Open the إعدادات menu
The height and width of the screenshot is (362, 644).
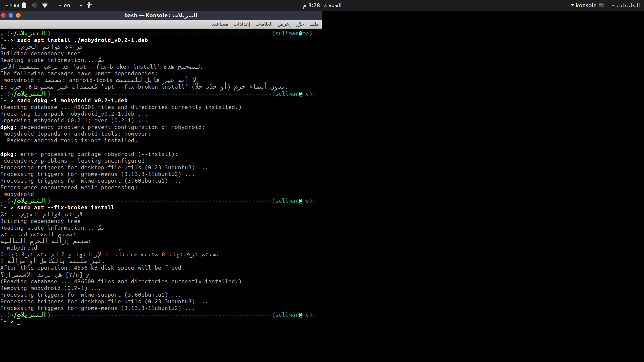[242, 24]
